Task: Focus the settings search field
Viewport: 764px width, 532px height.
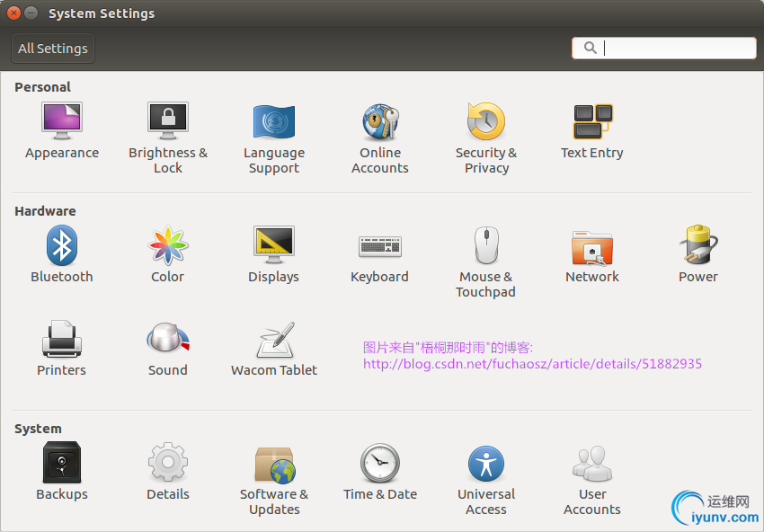Action: click(x=663, y=49)
